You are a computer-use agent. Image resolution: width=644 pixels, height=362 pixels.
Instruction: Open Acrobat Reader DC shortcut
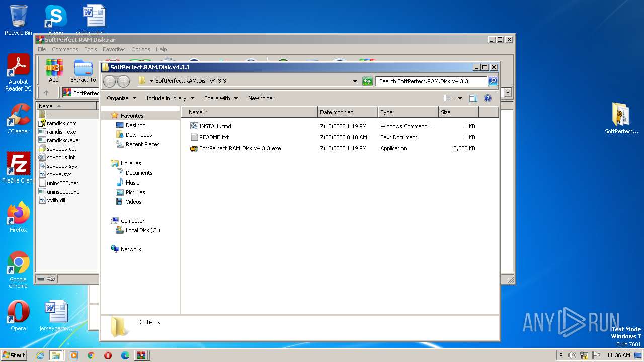click(x=18, y=73)
